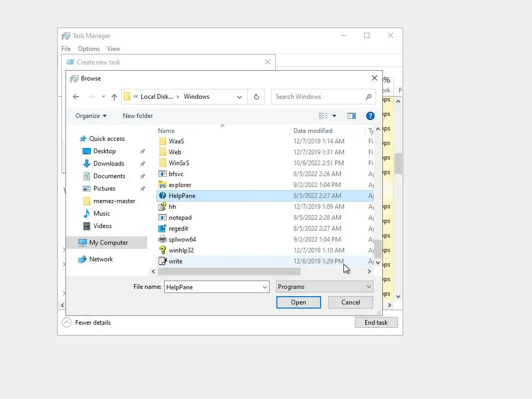Open Pictures in navigation pane

click(x=104, y=188)
